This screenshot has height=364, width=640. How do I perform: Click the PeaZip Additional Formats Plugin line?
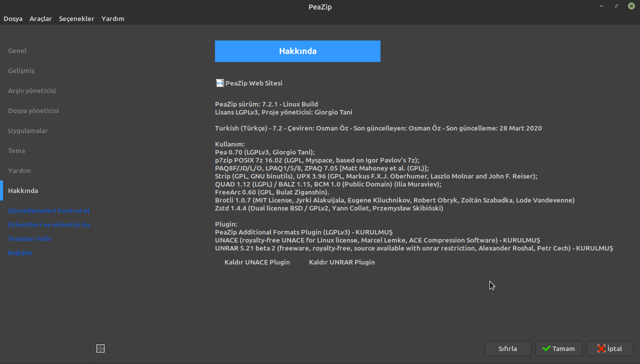point(304,232)
